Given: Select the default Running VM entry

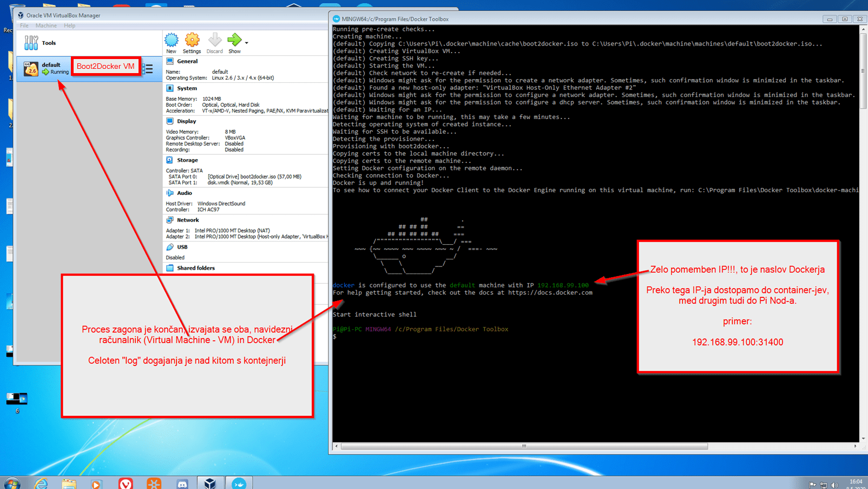Looking at the screenshot, I should 89,68.
